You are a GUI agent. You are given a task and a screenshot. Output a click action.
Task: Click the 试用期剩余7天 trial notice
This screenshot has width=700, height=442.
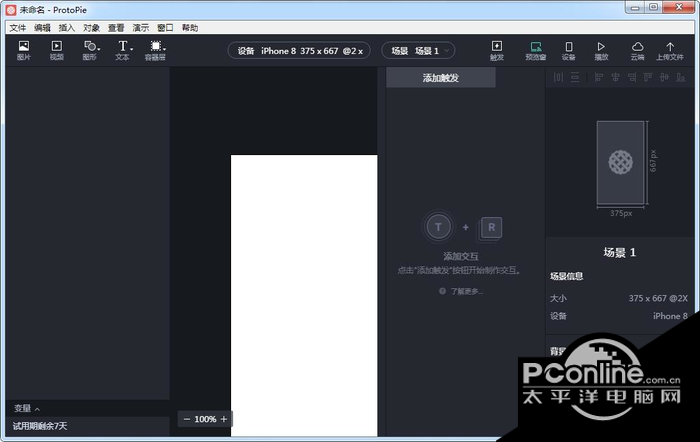40,426
